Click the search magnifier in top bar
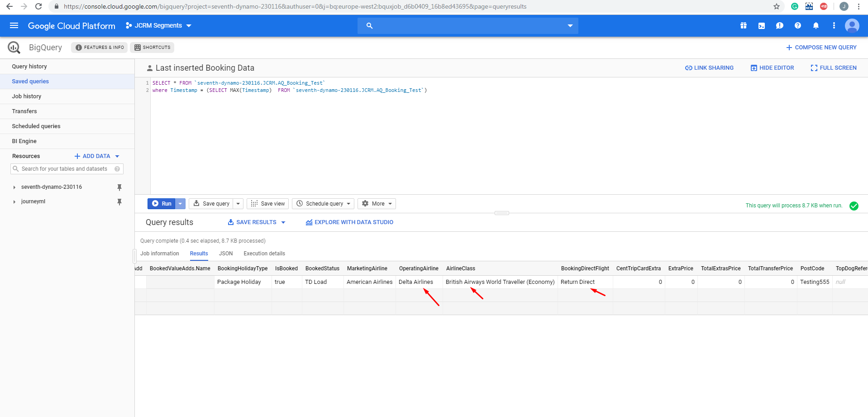 (x=369, y=26)
